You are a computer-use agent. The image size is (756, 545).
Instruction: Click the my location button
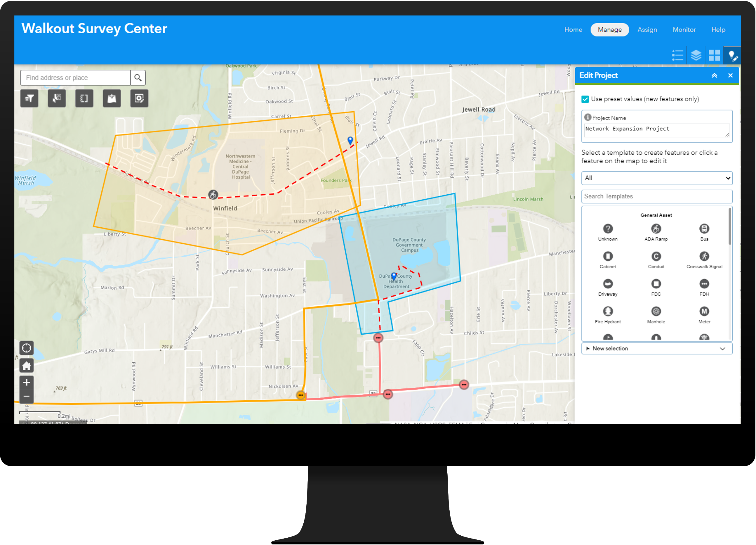[x=27, y=348]
